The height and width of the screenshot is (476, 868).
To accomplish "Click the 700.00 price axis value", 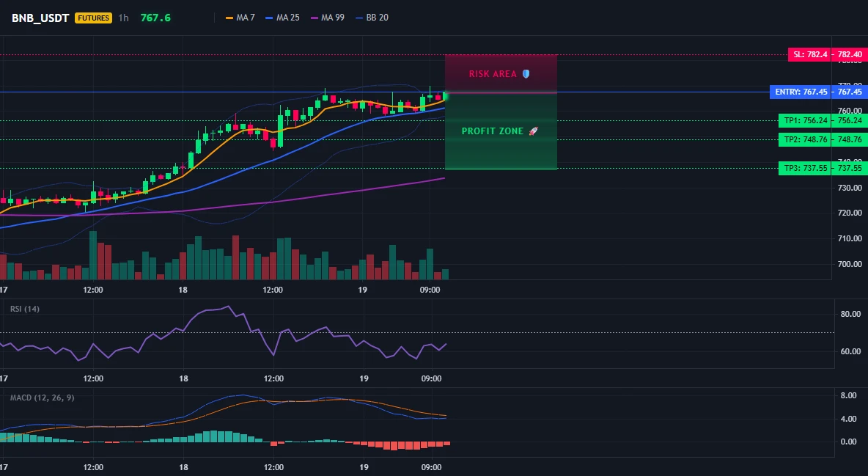I will tap(850, 264).
